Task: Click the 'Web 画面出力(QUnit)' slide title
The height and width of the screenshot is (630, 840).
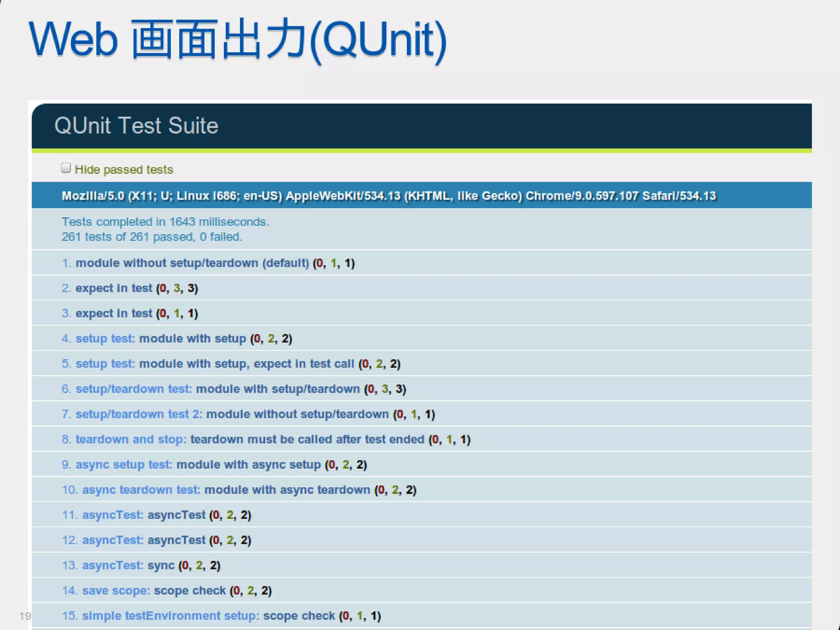Action: [238, 40]
